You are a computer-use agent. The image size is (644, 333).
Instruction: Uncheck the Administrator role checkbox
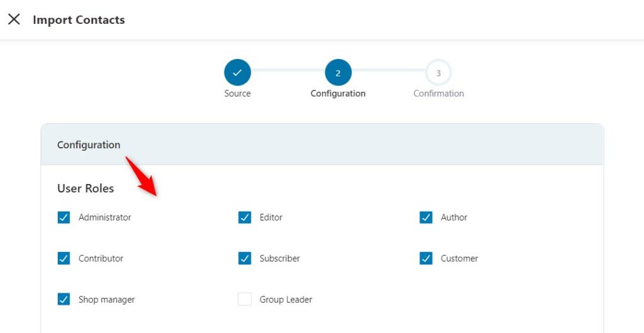(x=64, y=217)
